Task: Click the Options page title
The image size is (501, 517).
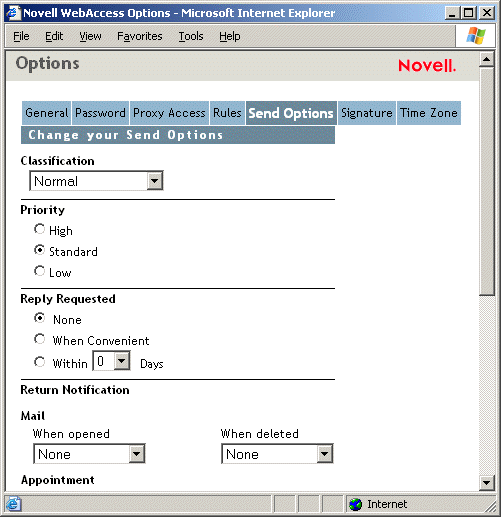Action: coord(47,64)
